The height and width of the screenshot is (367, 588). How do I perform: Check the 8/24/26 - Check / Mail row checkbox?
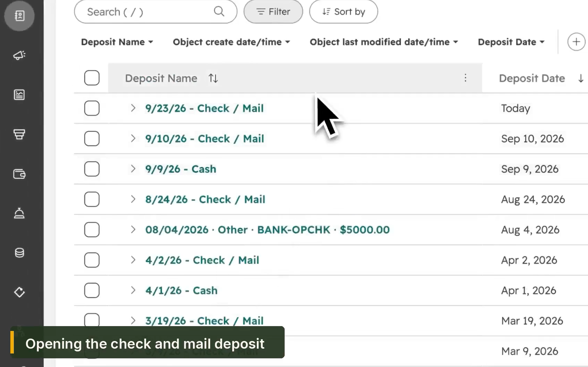pos(92,199)
